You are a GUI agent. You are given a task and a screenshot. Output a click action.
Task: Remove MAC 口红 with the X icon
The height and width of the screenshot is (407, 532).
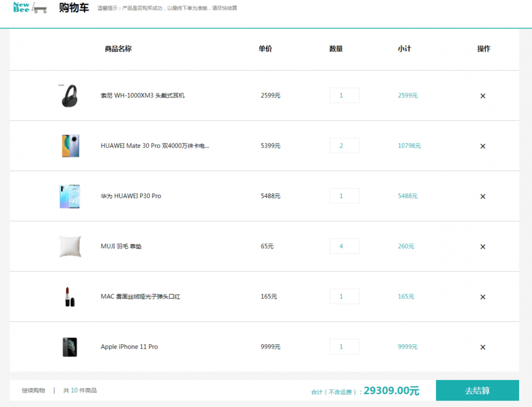pos(483,296)
